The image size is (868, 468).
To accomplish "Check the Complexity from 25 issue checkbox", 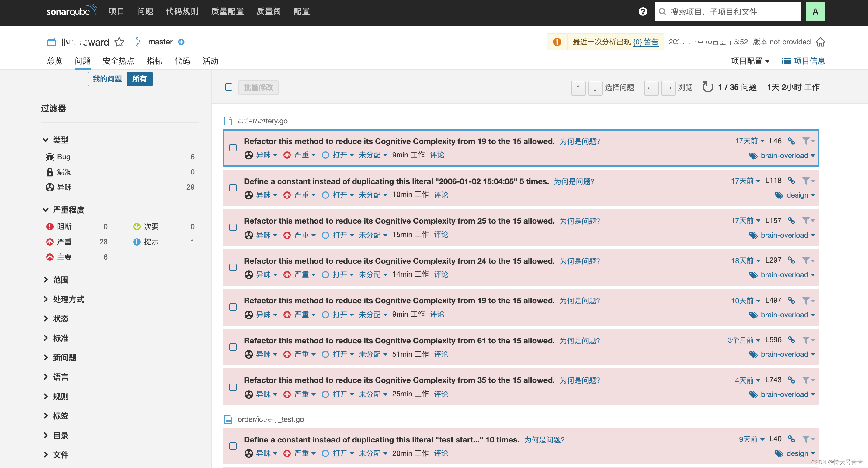I will (x=233, y=228).
